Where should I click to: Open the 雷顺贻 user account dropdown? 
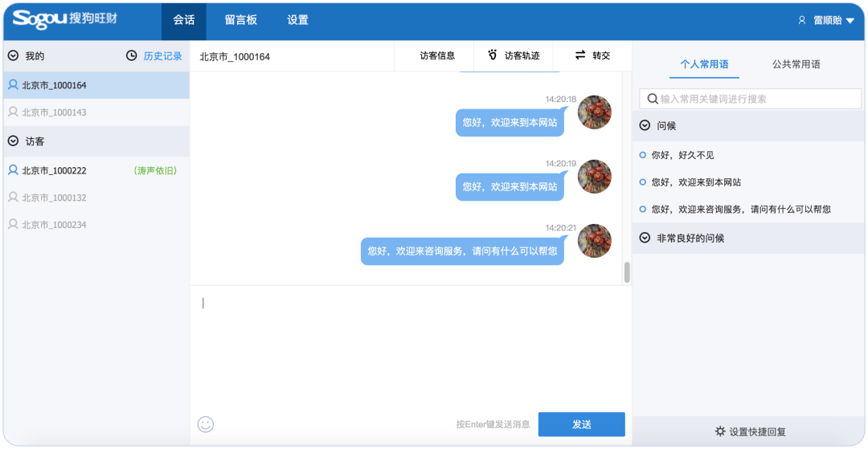[825, 20]
